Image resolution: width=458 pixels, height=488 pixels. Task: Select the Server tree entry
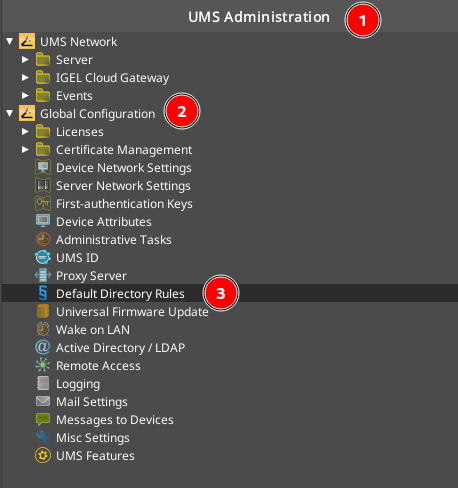point(74,60)
